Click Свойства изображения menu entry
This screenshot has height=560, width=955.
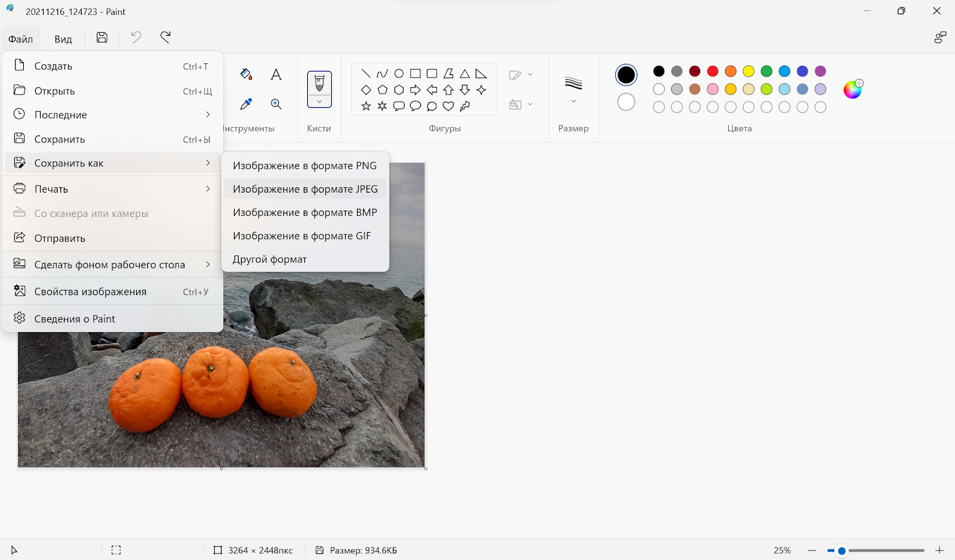coord(90,292)
